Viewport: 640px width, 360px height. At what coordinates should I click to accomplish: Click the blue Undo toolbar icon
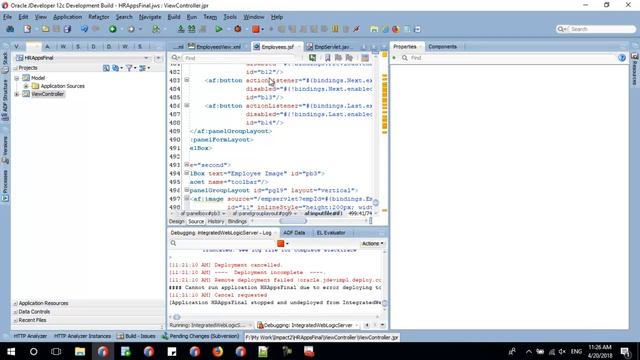pyautogui.click(x=84, y=29)
